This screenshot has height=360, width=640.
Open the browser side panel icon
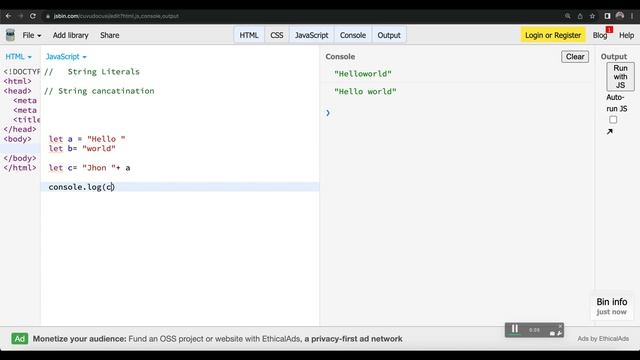[607, 16]
